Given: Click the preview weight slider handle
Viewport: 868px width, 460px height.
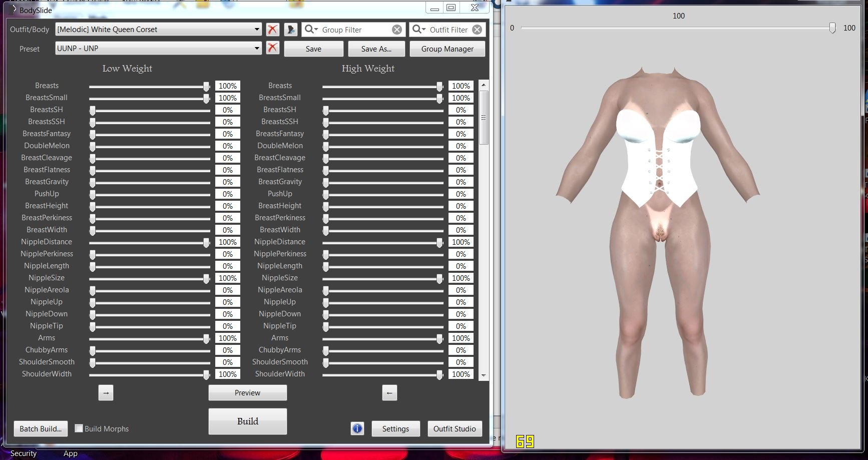Looking at the screenshot, I should [832, 28].
